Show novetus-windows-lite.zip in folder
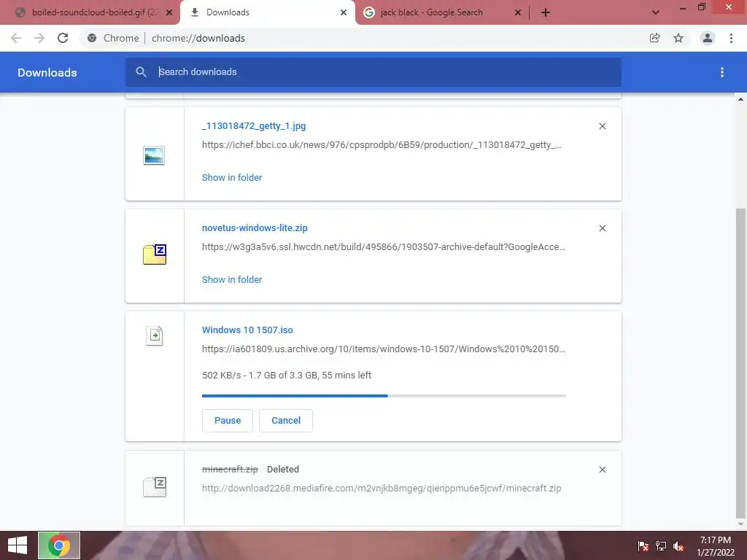The height and width of the screenshot is (560, 747). (232, 279)
